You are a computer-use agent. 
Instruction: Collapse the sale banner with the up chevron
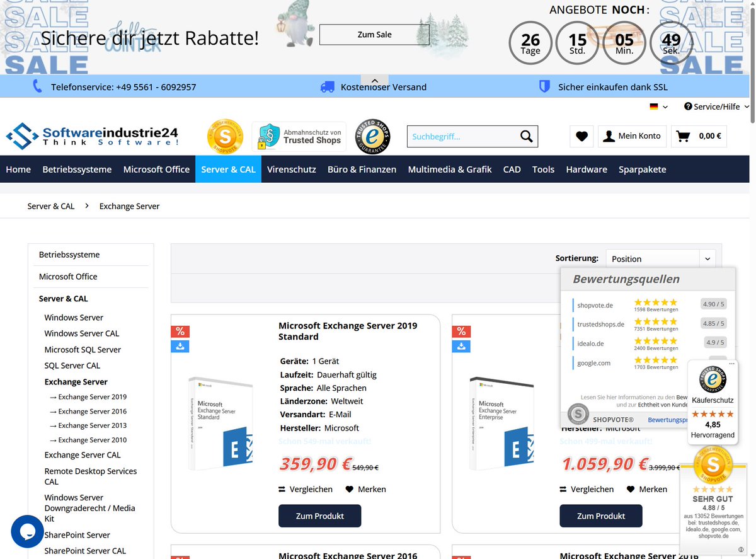(x=374, y=81)
